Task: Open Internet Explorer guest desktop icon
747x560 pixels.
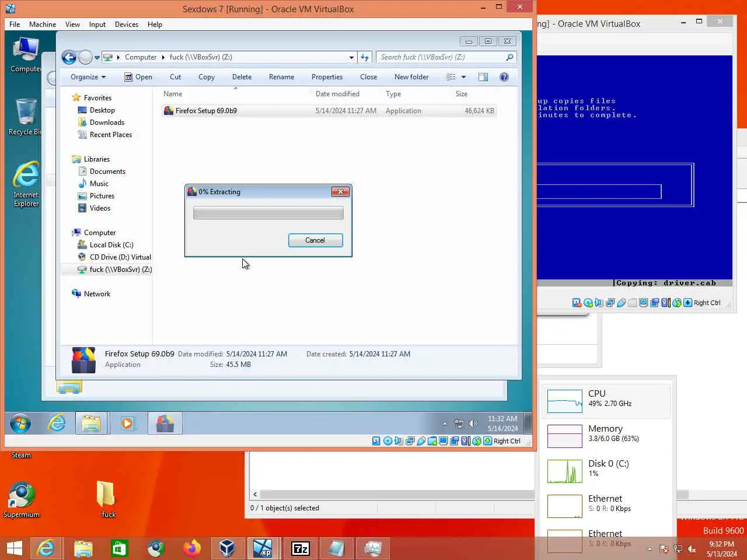Action: [26, 184]
